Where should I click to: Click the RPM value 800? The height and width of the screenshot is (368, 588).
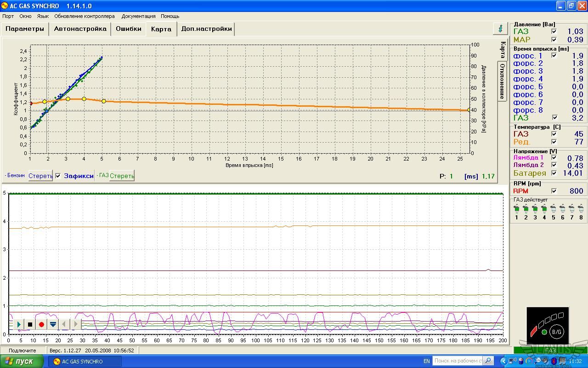[576, 191]
